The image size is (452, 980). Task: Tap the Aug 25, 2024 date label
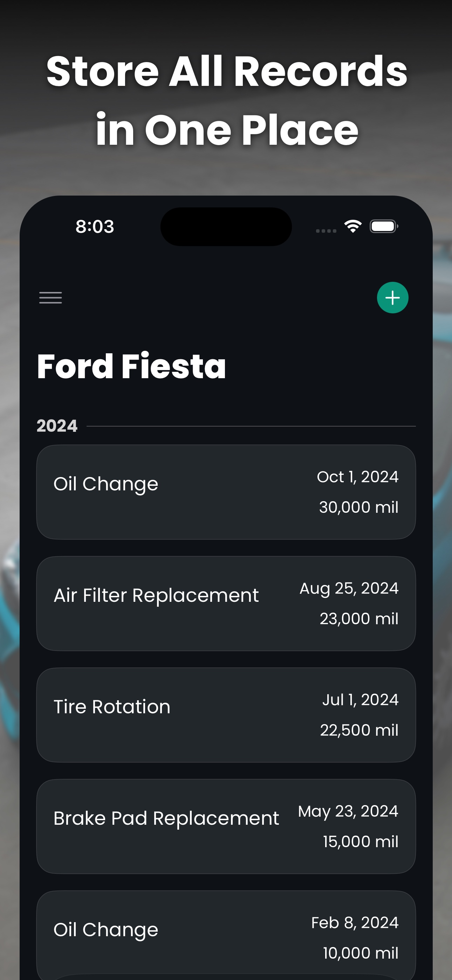point(349,588)
